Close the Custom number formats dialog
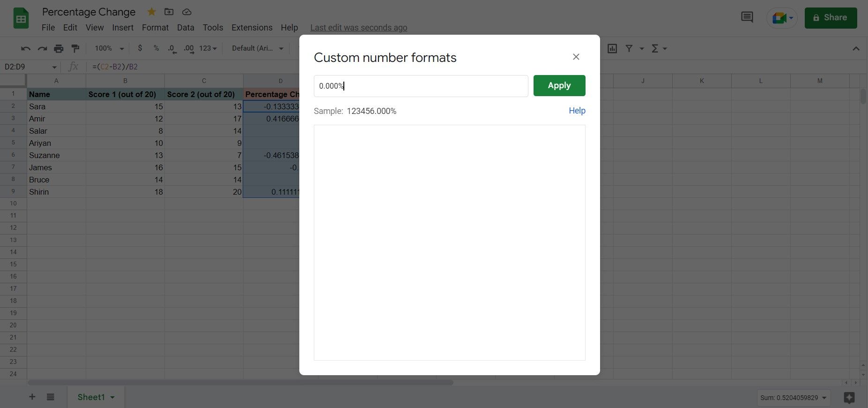 (576, 57)
